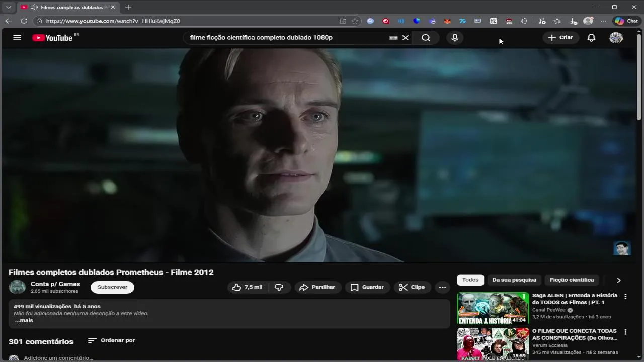
Task: Read 301 comentários heading
Action: 41,341
